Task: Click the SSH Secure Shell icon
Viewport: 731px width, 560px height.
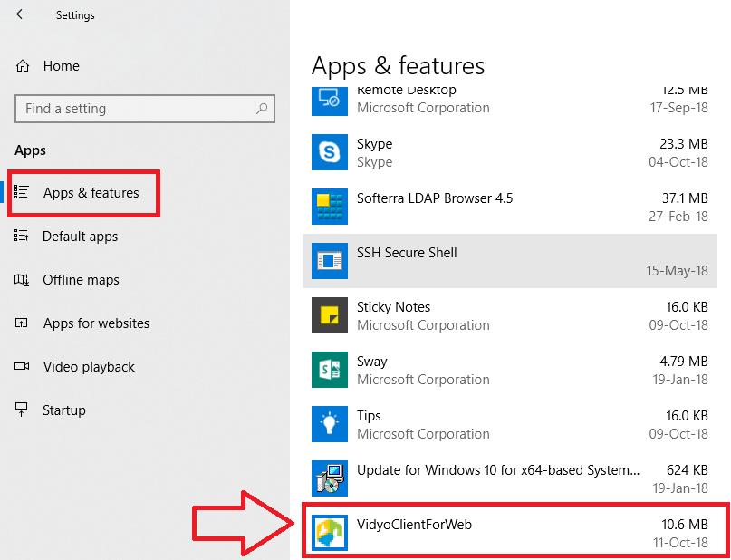Action: point(330,261)
